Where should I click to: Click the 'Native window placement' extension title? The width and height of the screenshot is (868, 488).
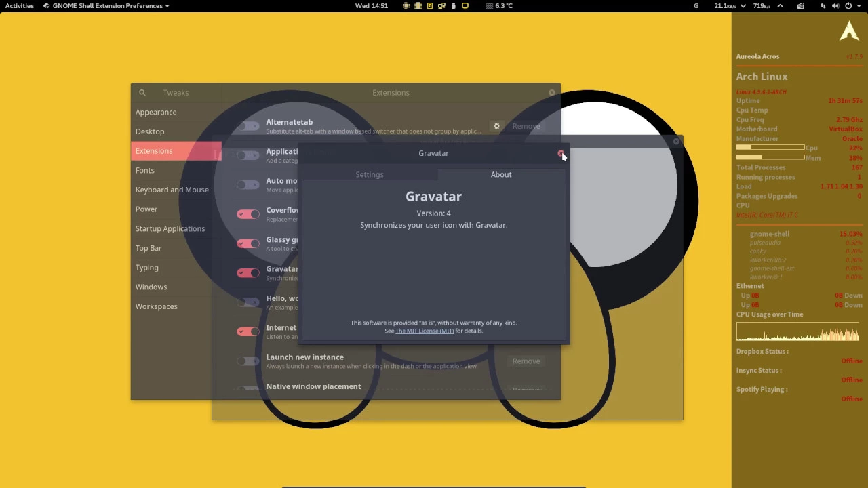click(x=313, y=387)
